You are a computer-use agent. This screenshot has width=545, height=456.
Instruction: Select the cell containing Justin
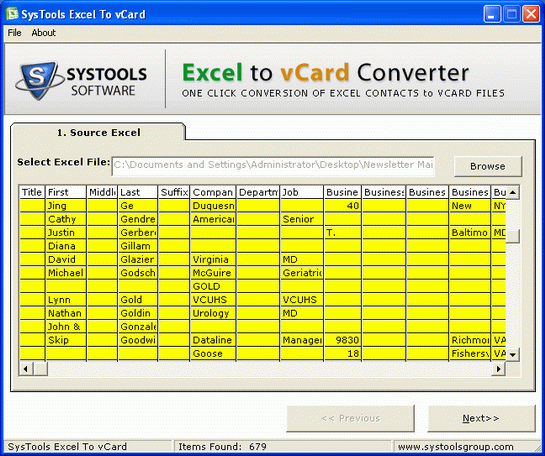[x=66, y=233]
